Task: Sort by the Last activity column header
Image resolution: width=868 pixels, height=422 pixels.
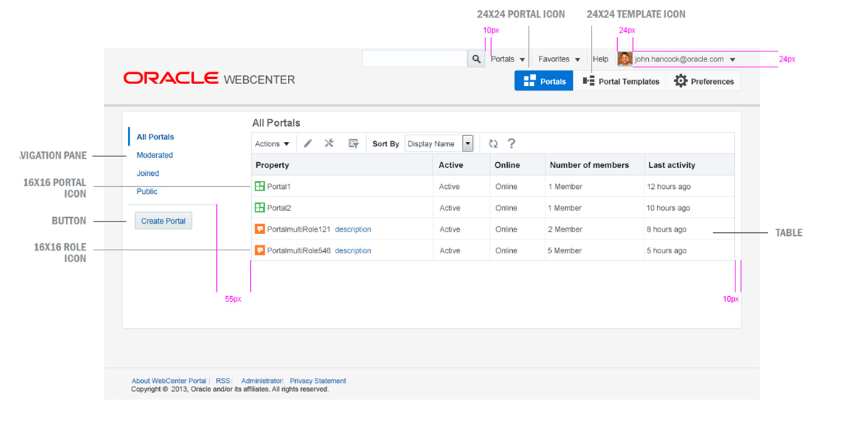Action: [672, 165]
